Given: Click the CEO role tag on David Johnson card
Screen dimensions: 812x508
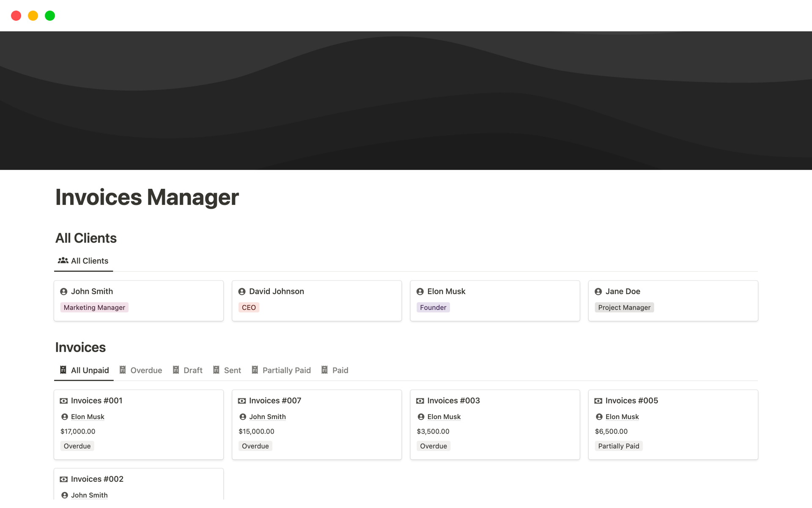Looking at the screenshot, I should (249, 307).
